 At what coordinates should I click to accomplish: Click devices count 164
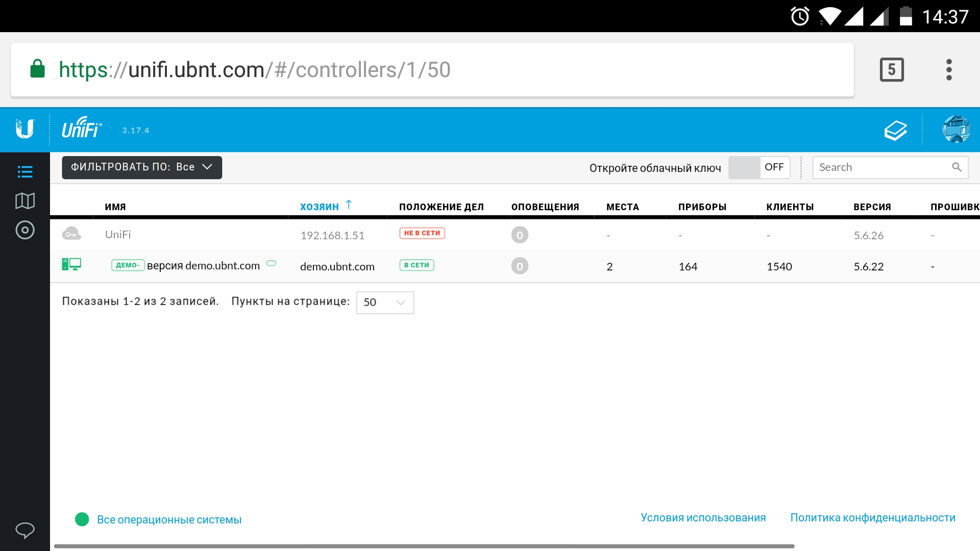[688, 267]
